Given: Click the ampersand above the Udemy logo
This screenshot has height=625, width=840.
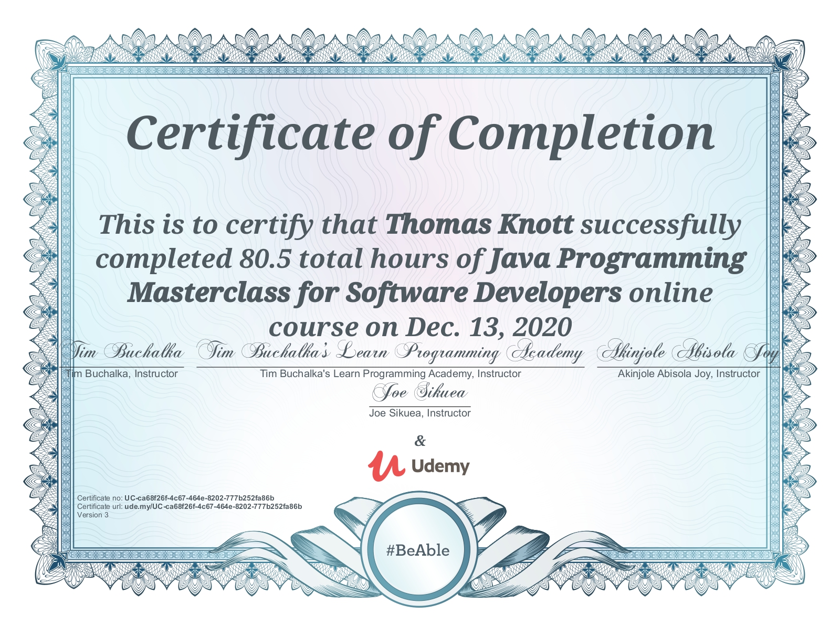Looking at the screenshot, I should click(x=419, y=441).
